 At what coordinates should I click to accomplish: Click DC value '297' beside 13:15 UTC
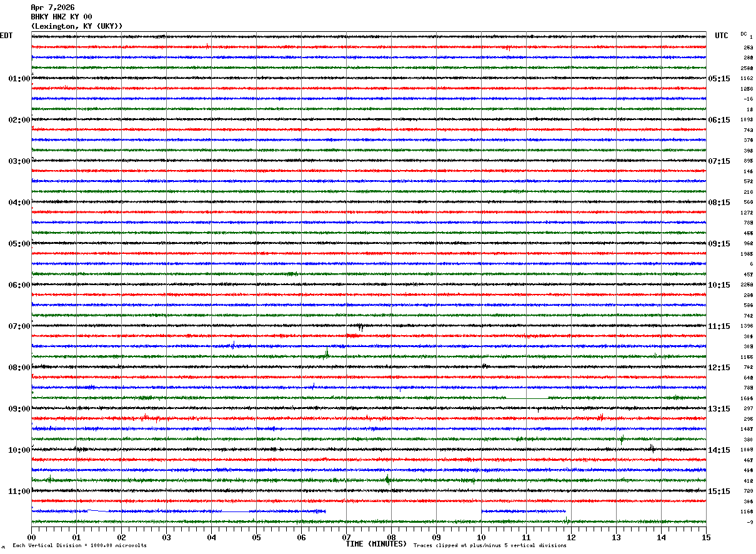point(748,408)
